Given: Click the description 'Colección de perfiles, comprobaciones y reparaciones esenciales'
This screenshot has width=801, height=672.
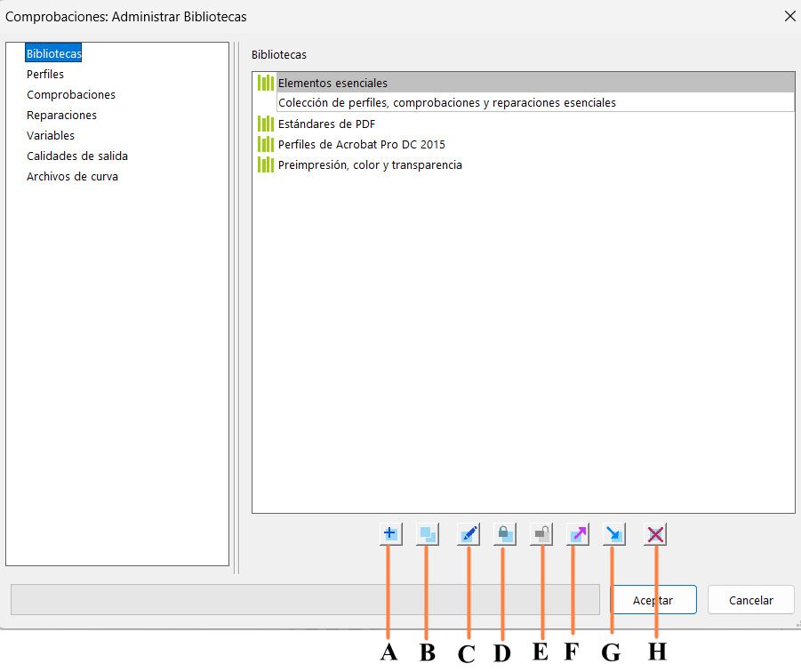Looking at the screenshot, I should point(447,102).
